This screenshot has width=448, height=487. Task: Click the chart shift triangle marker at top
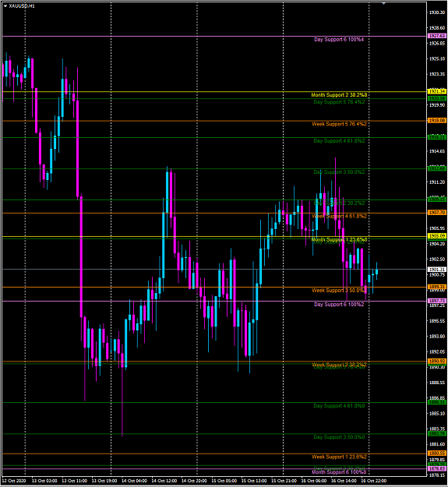tap(384, 3)
